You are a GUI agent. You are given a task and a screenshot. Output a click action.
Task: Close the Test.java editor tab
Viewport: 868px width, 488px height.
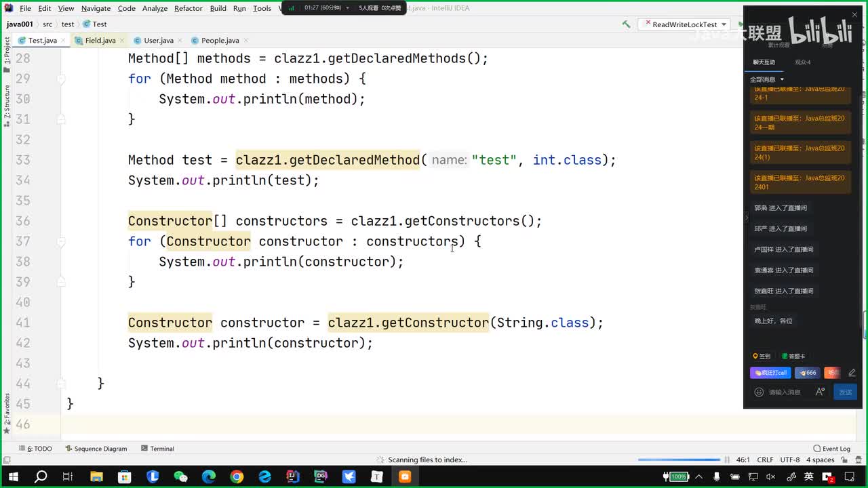(x=63, y=41)
